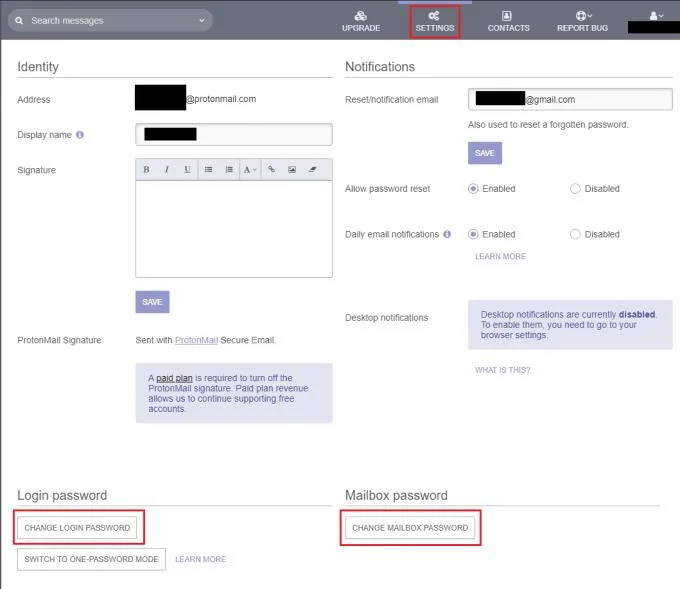Viewport: 680px width, 589px height.
Task: Open the paid plan link
Action: pyautogui.click(x=174, y=378)
